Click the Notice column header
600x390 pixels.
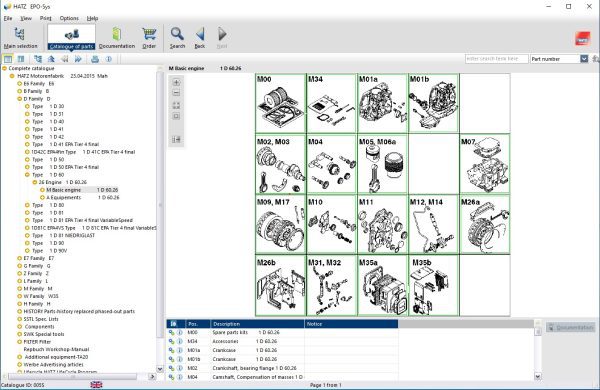[x=351, y=324]
